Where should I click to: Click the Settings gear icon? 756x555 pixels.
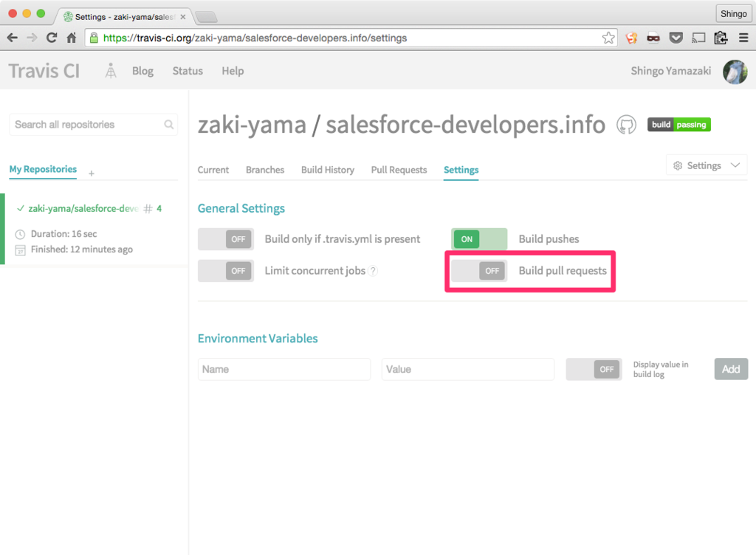click(x=678, y=166)
